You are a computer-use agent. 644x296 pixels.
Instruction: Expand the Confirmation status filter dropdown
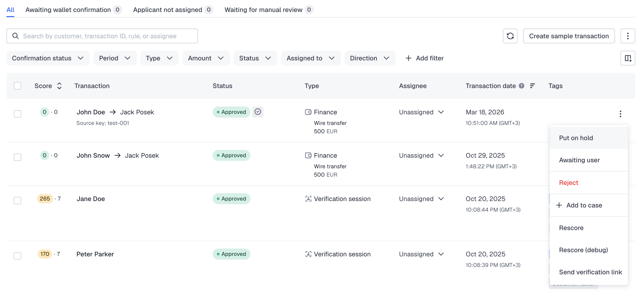point(48,58)
